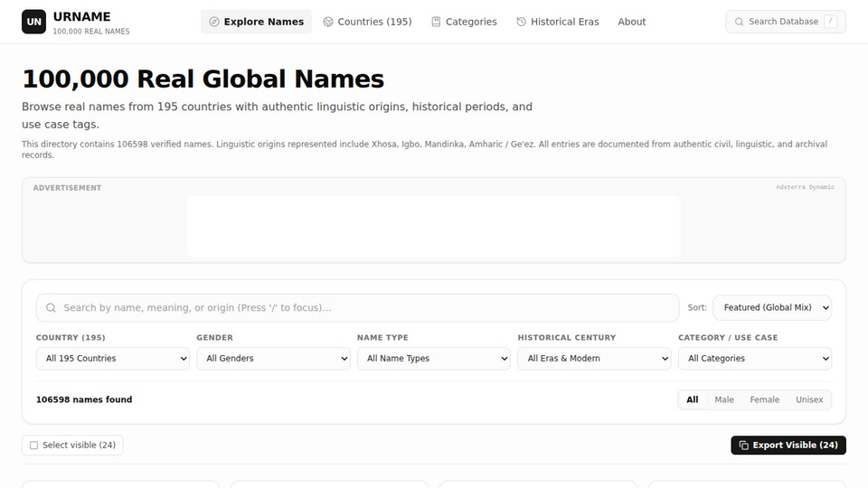Expand the All 195 Countries dropdown
The image size is (868, 488).
(113, 359)
